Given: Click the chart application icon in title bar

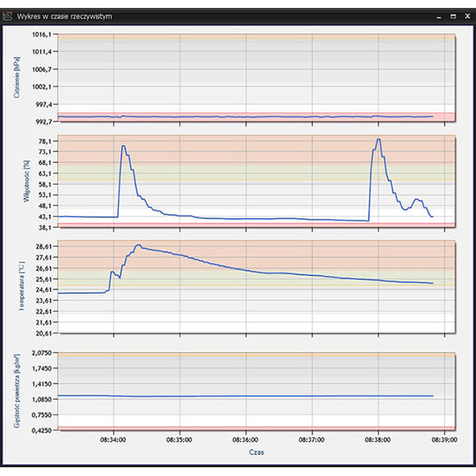Looking at the screenshot, I should pyautogui.click(x=8, y=16).
